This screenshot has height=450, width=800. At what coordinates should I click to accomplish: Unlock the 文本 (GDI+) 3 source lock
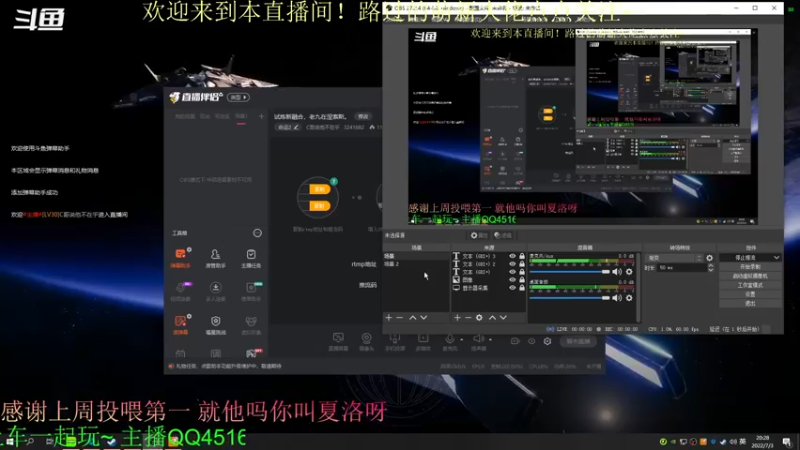coord(522,256)
